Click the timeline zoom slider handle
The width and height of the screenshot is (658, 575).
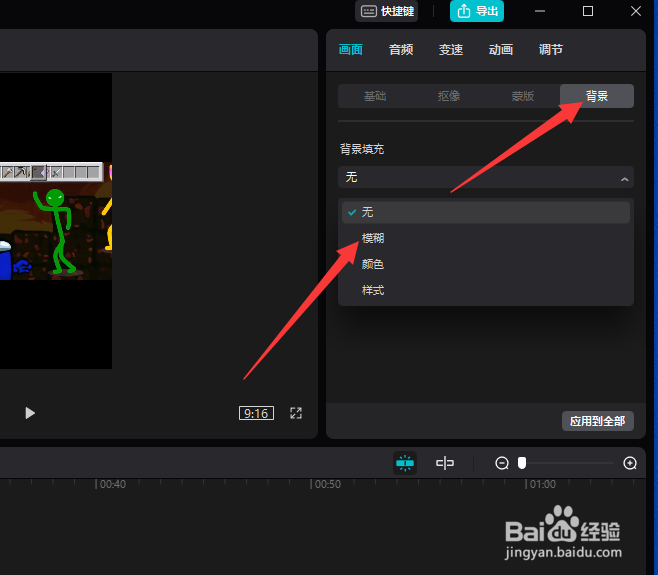522,463
